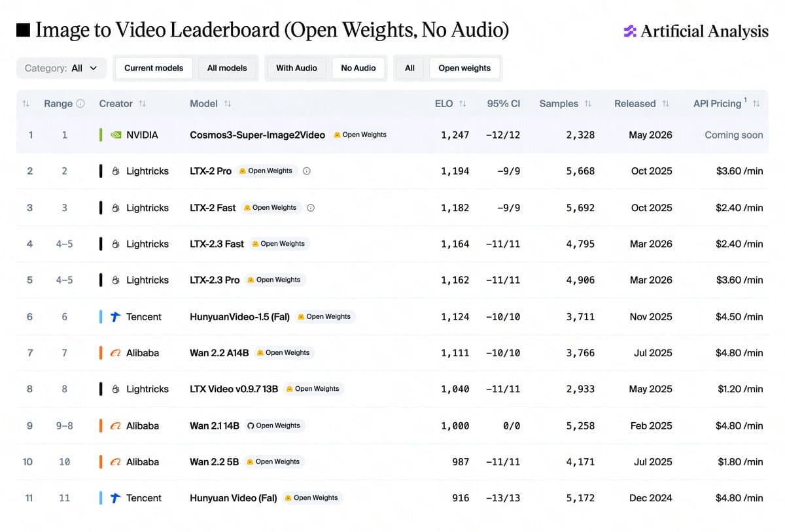
Task: Click Open Weights badge for Cosmos3-Super-Image2Video
Action: [x=360, y=135]
